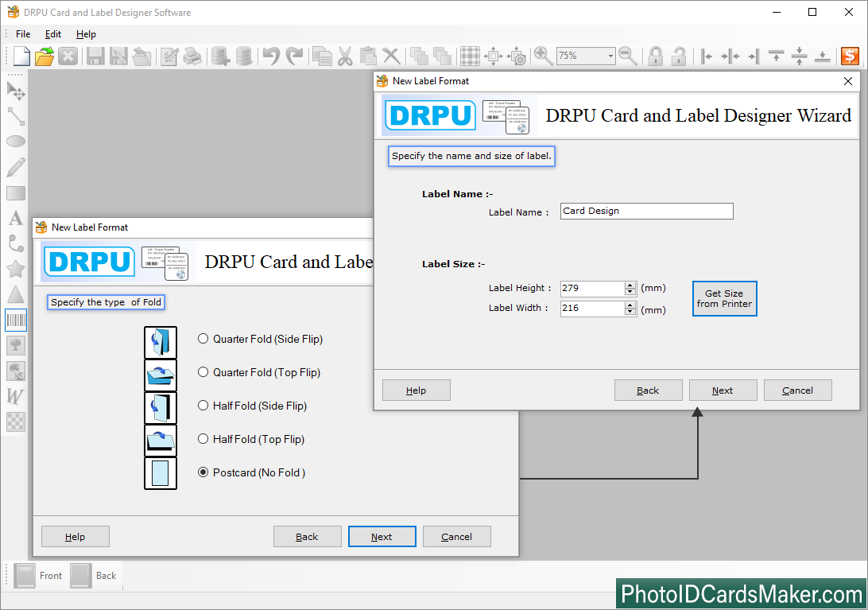Pick the star shape tool
This screenshot has width=868, height=610.
(x=16, y=269)
